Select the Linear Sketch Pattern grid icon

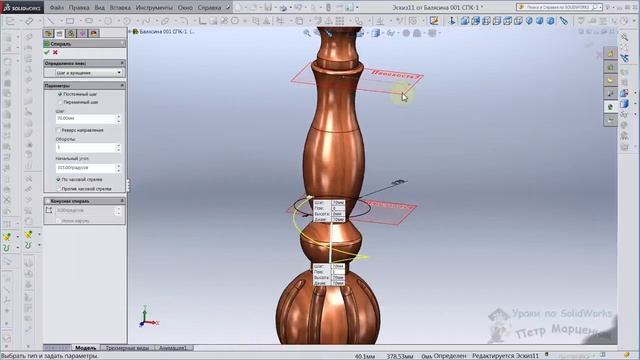(340, 21)
